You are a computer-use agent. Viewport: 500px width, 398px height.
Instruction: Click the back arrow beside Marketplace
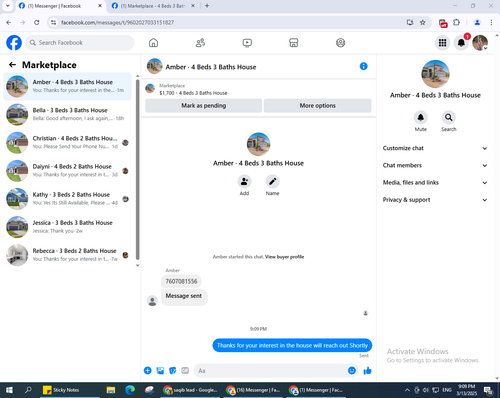pyautogui.click(x=12, y=65)
